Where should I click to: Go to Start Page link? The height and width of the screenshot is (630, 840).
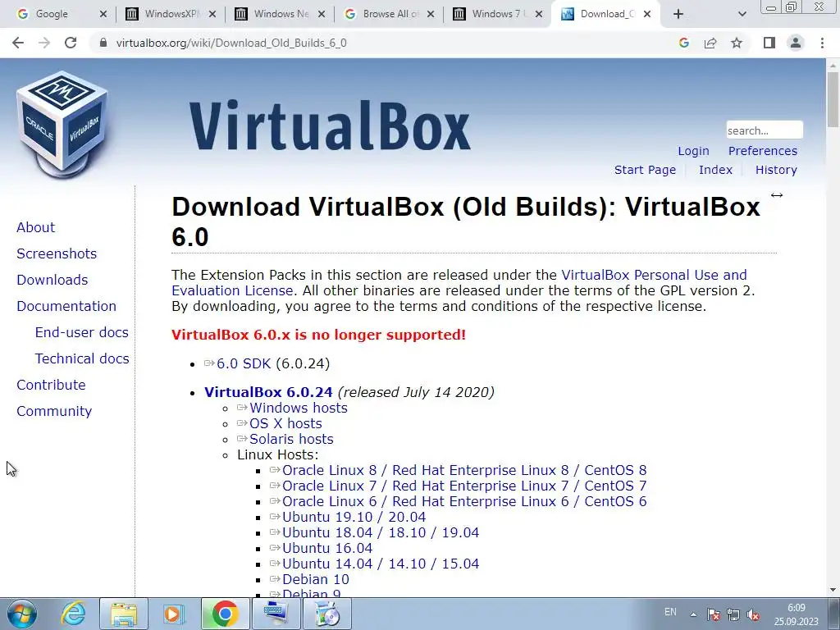(x=645, y=170)
